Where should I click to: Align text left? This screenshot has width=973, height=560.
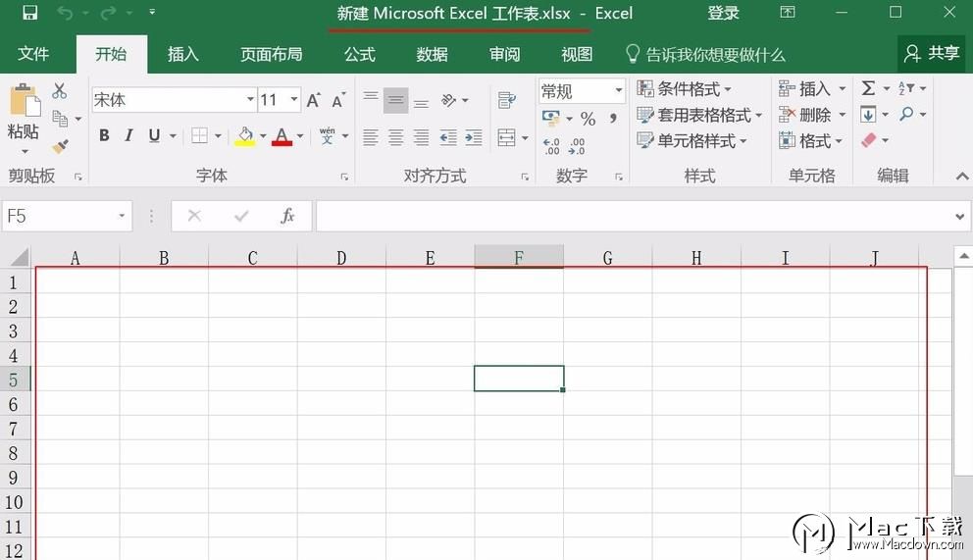pos(371,137)
